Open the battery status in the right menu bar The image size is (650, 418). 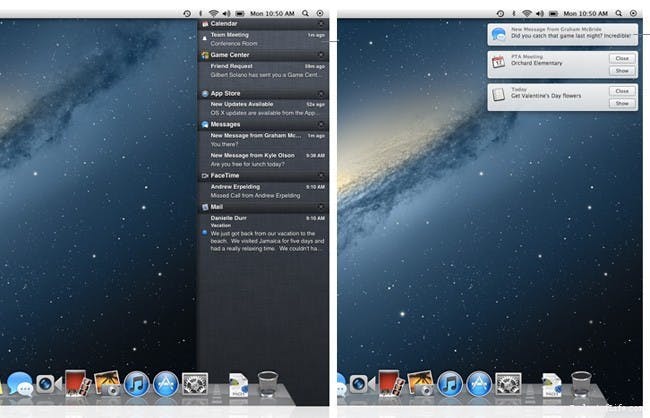pos(553,13)
